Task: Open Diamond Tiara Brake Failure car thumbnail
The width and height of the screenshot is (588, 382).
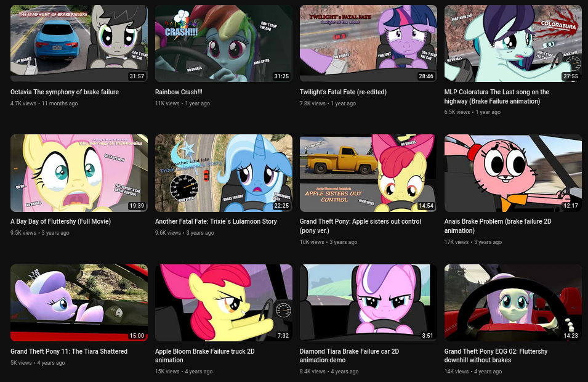Action: click(368, 303)
